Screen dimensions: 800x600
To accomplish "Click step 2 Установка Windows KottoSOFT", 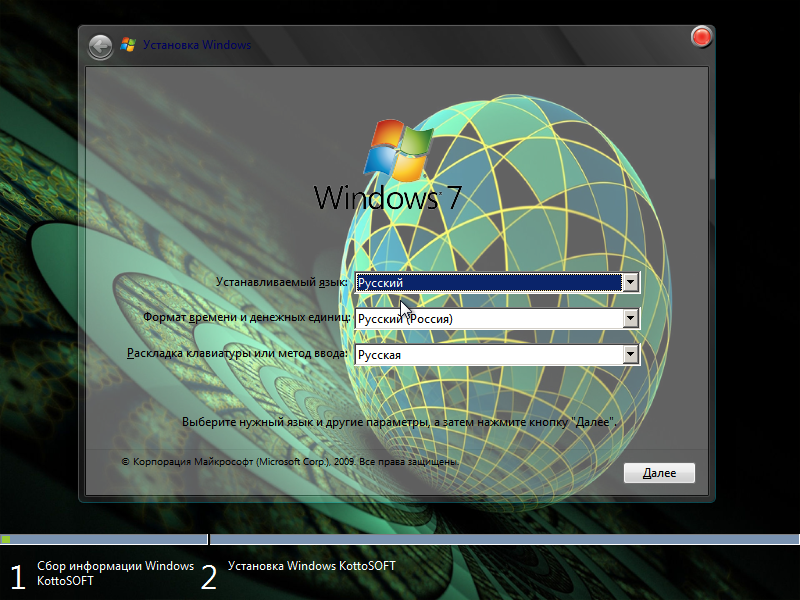I will (298, 574).
